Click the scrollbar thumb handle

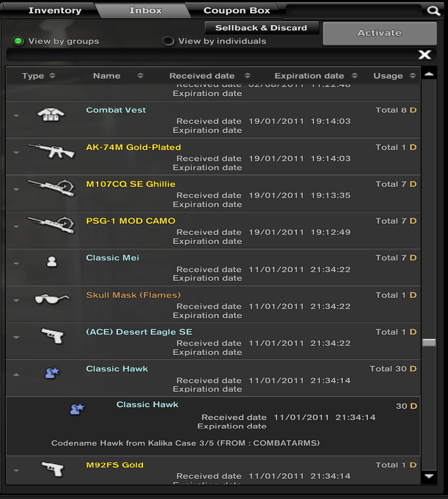pos(429,343)
